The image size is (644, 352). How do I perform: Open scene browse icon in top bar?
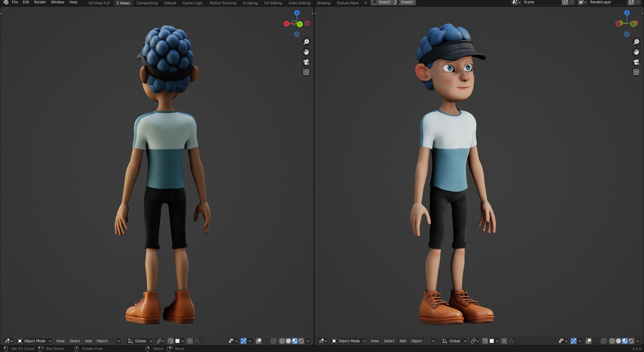516,2
